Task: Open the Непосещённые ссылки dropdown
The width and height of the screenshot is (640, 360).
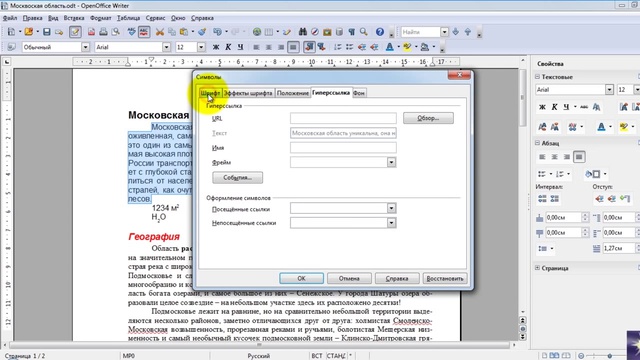Action: pyautogui.click(x=391, y=223)
